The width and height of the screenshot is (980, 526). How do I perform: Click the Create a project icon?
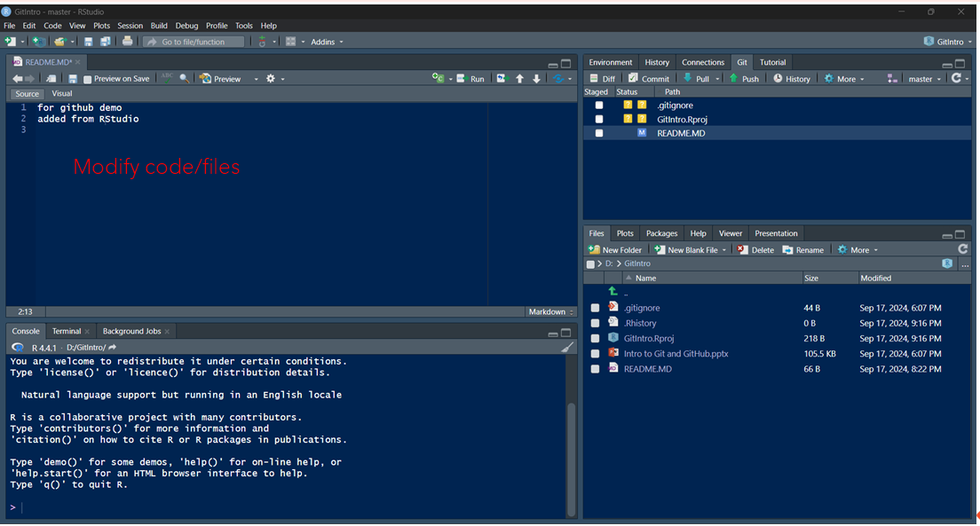pyautogui.click(x=39, y=42)
